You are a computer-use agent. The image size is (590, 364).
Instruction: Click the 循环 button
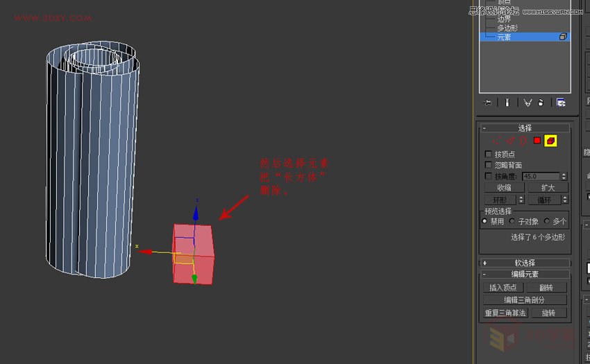click(544, 200)
